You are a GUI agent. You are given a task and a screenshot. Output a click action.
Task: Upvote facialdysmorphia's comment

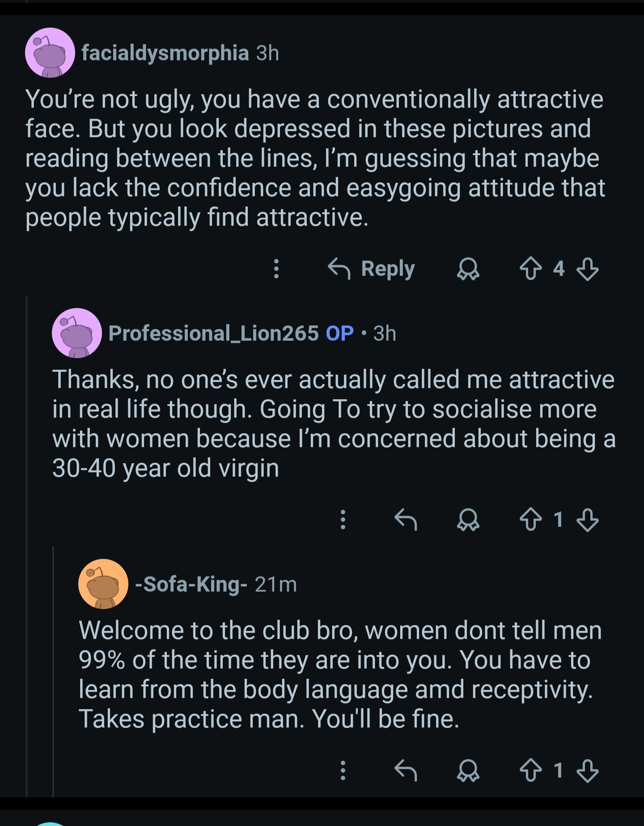pyautogui.click(x=530, y=269)
